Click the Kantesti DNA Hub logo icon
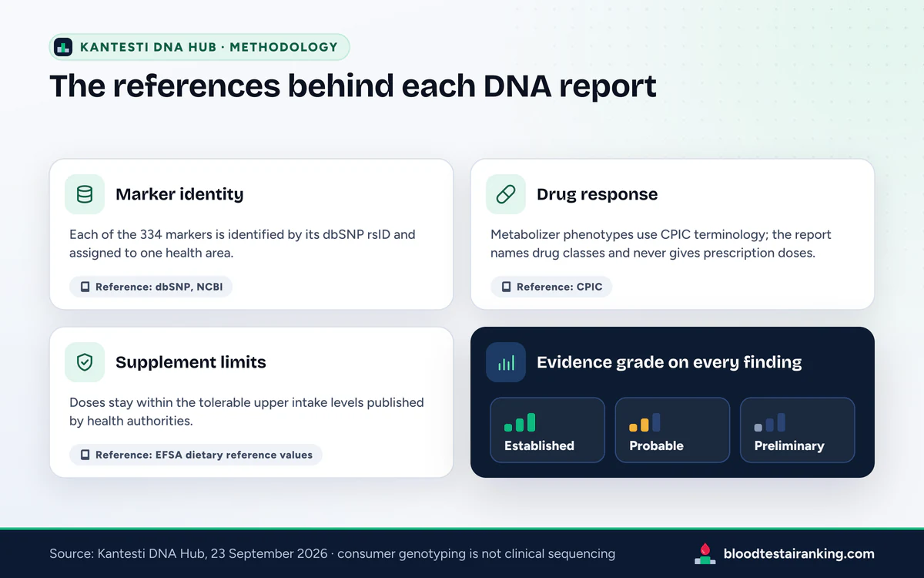Image resolution: width=924 pixels, height=578 pixels. coord(63,47)
